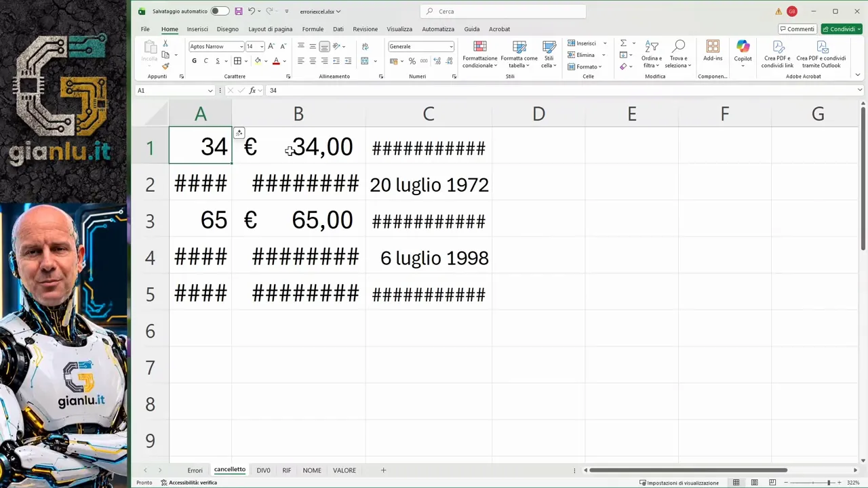The width and height of the screenshot is (868, 488).
Task: Open the Stili cella dropdown
Action: [549, 54]
